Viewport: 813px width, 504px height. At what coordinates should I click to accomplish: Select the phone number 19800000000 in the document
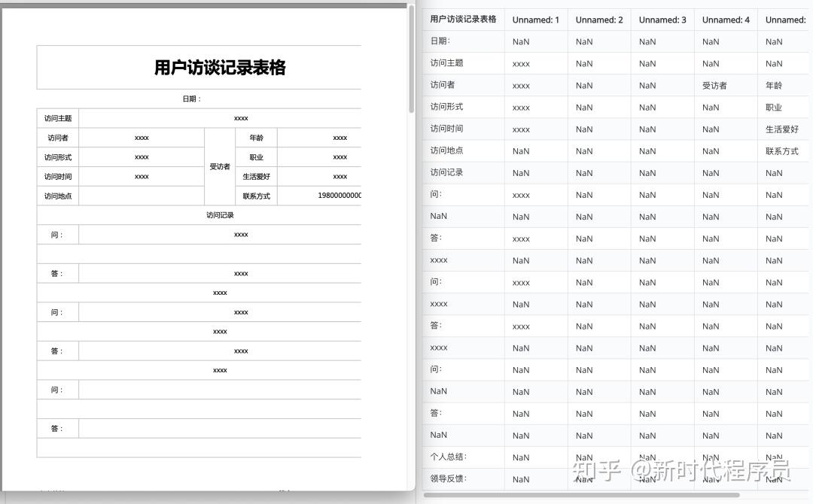pyautogui.click(x=340, y=196)
